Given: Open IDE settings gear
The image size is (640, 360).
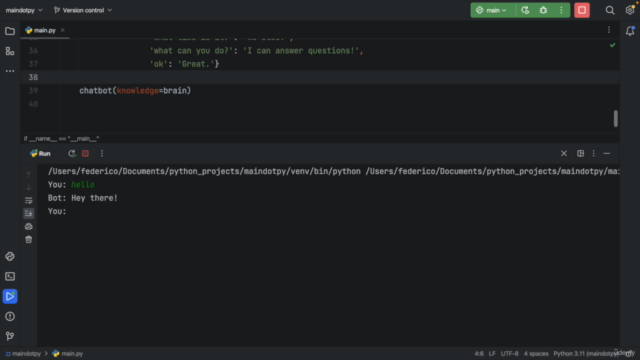Looking at the screenshot, I should [630, 10].
